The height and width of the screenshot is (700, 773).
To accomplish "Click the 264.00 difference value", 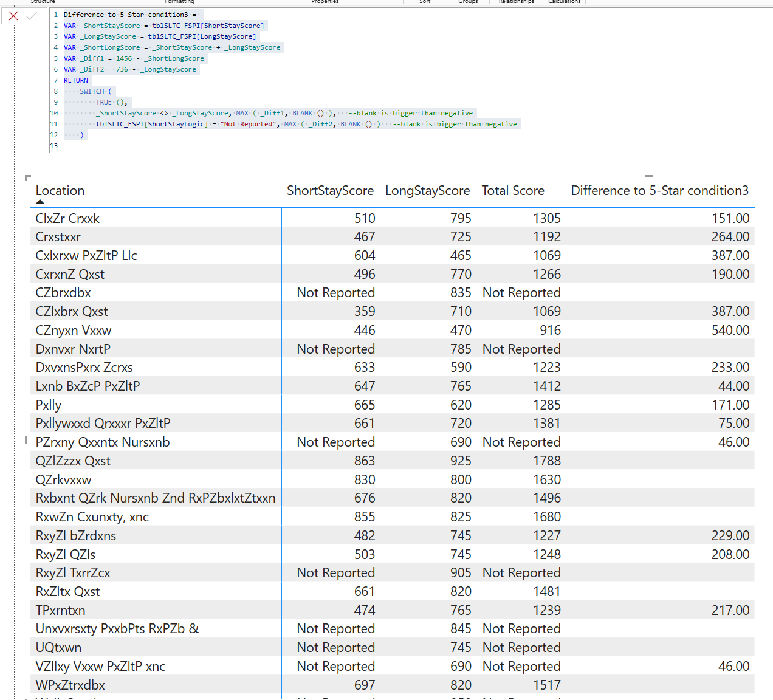I will (x=730, y=237).
